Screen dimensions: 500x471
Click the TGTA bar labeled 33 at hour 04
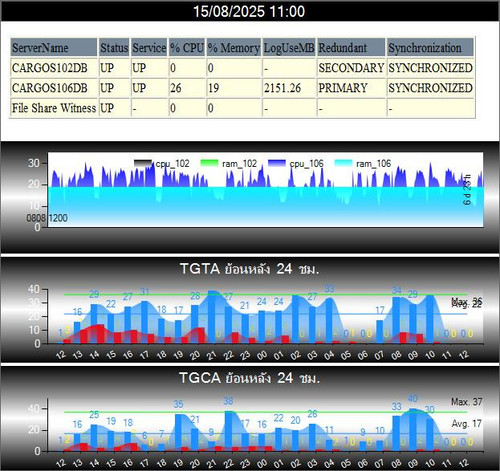click(x=329, y=321)
